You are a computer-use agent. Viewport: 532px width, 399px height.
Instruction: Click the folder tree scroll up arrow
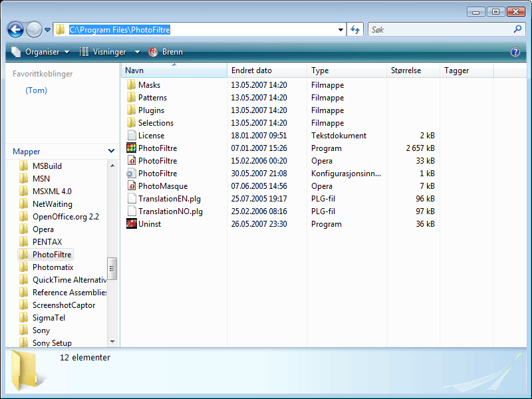(x=112, y=166)
